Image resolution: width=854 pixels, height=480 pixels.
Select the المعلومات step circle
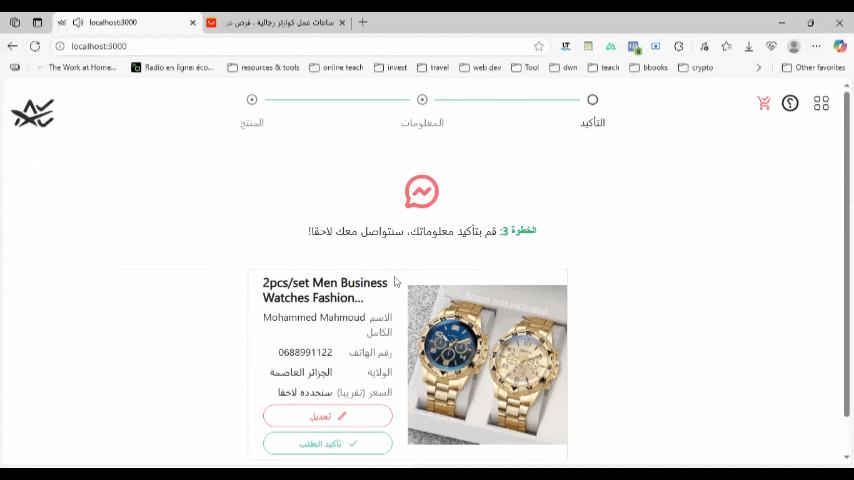click(x=422, y=100)
